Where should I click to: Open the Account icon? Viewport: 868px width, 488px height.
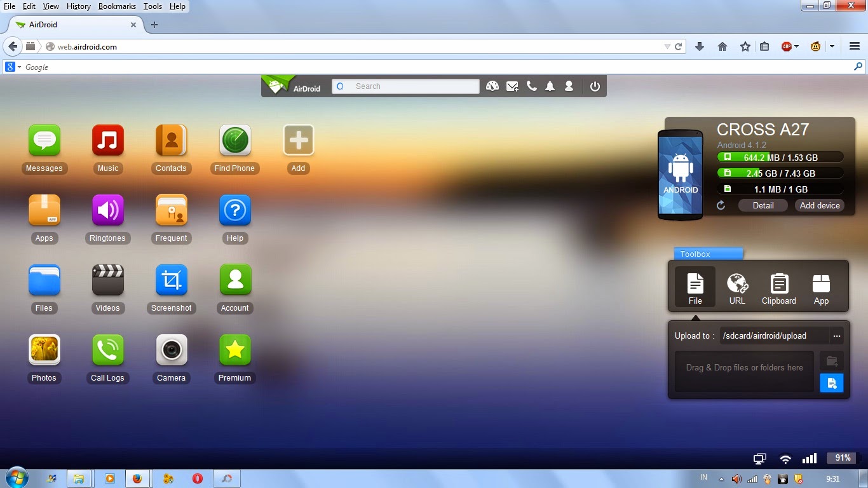235,280
